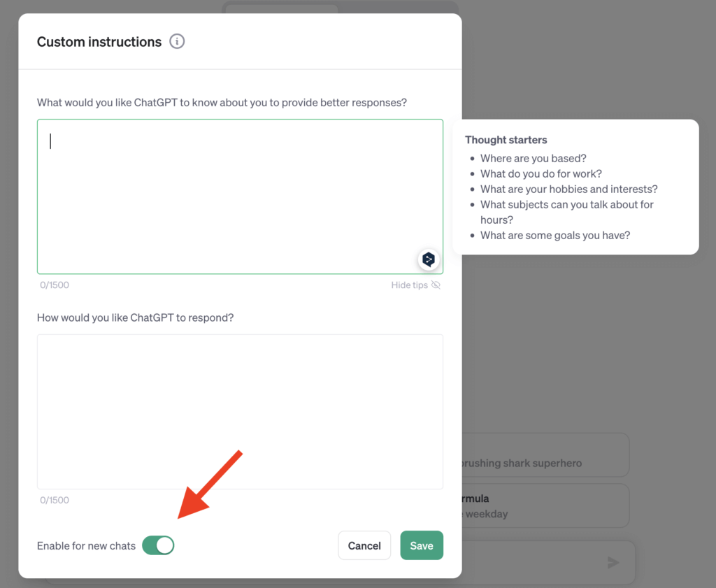Click the plugin badge inside the first textarea
The height and width of the screenshot is (588, 716).
429,259
